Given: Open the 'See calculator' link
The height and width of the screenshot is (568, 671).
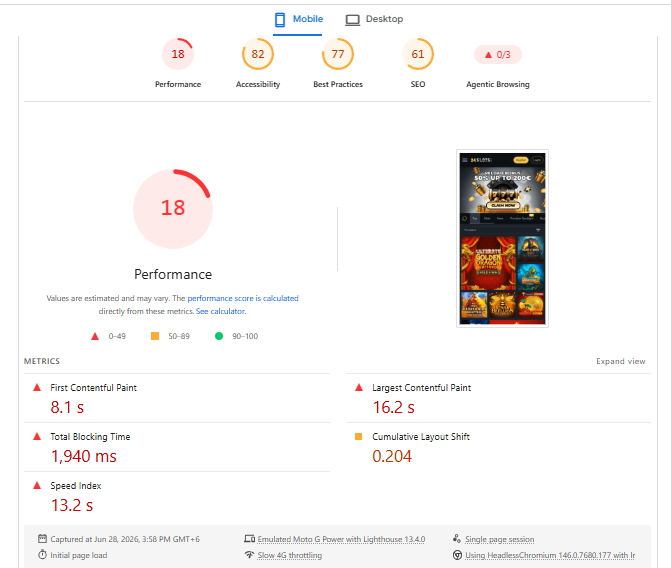Looking at the screenshot, I should (x=220, y=311).
